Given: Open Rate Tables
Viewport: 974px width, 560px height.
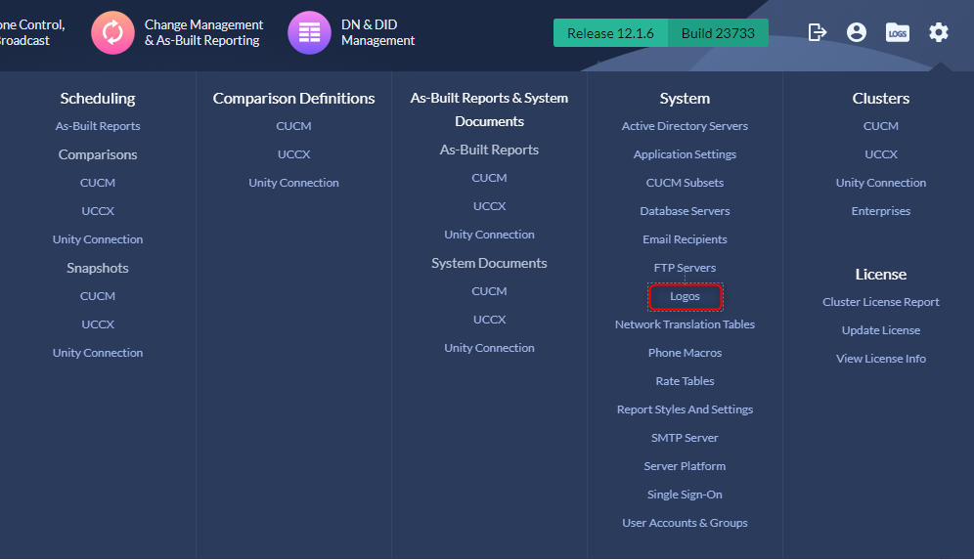Looking at the screenshot, I should [685, 381].
